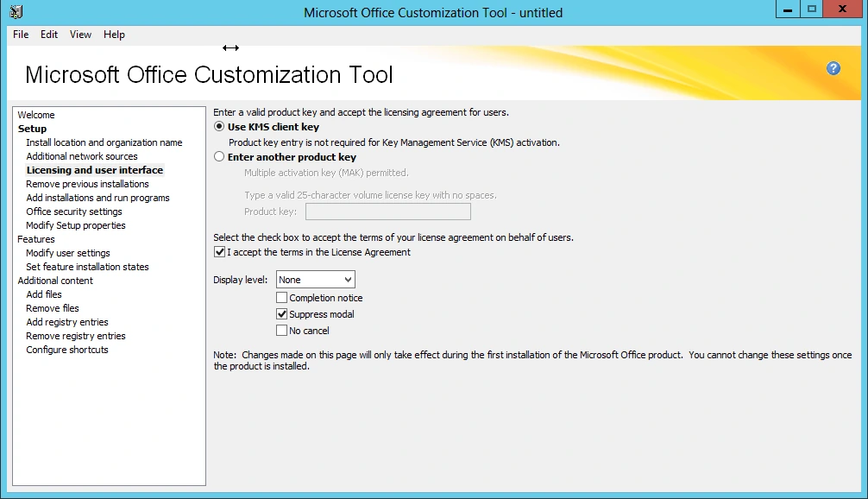868x499 pixels.
Task: Click the blue help question mark icon
Action: coord(833,68)
